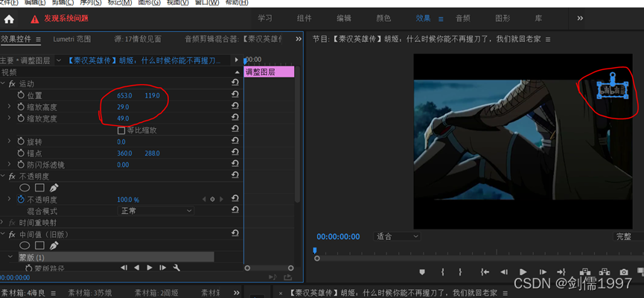This screenshot has width=644, height=298.
Task: Go to the Home screen icon
Action: tap(9, 19)
